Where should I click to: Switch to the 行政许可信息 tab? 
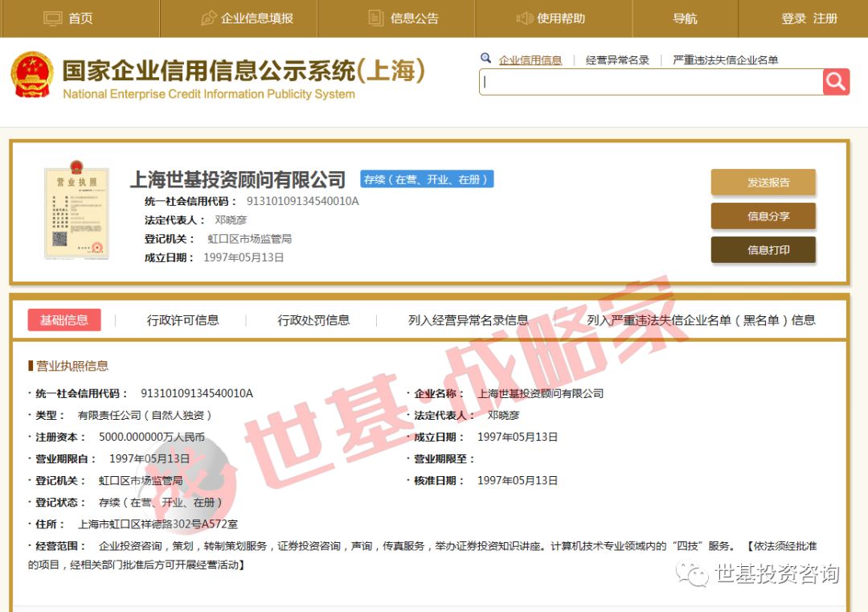coord(182,320)
